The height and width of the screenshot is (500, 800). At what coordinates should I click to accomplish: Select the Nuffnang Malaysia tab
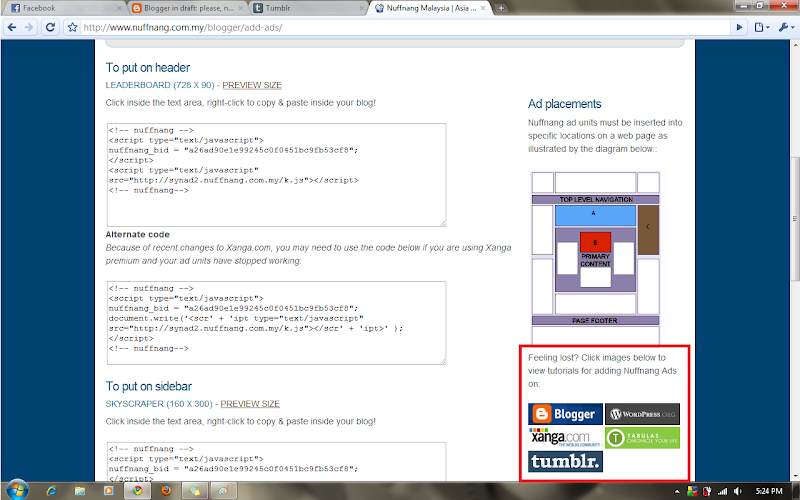(430, 8)
